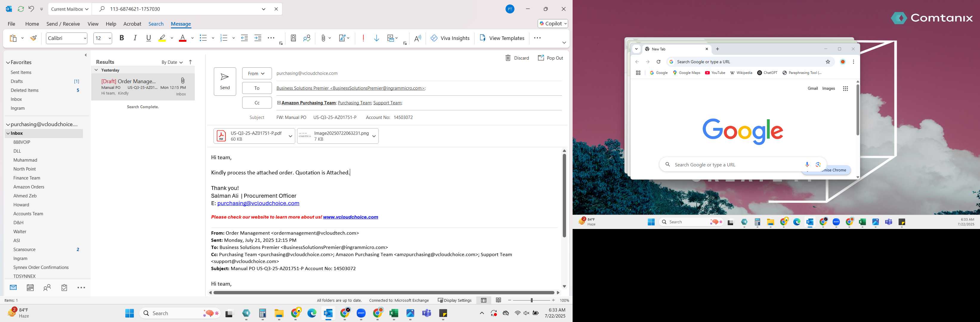Click Send/Receive All Folders sync icon in title bar
Screen dimensions: 980x322
pos(21,9)
